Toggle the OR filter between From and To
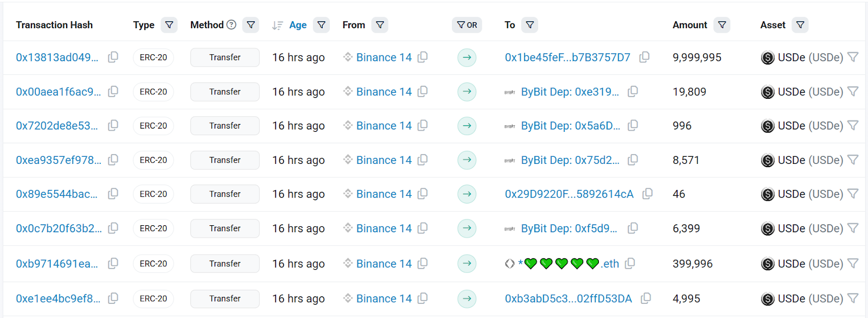The height and width of the screenshot is (318, 868). tap(467, 25)
